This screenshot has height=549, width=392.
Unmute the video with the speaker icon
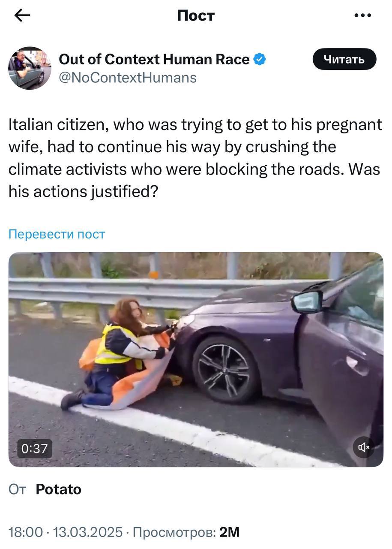click(364, 447)
